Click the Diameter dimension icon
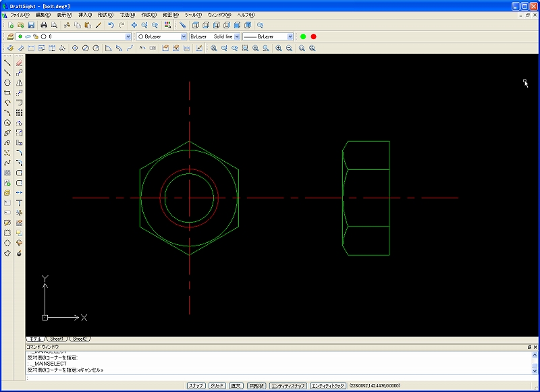 click(x=86, y=48)
